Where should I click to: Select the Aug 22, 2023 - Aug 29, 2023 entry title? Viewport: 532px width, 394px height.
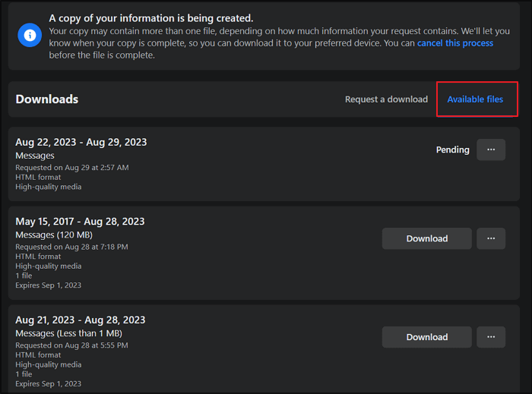(81, 142)
